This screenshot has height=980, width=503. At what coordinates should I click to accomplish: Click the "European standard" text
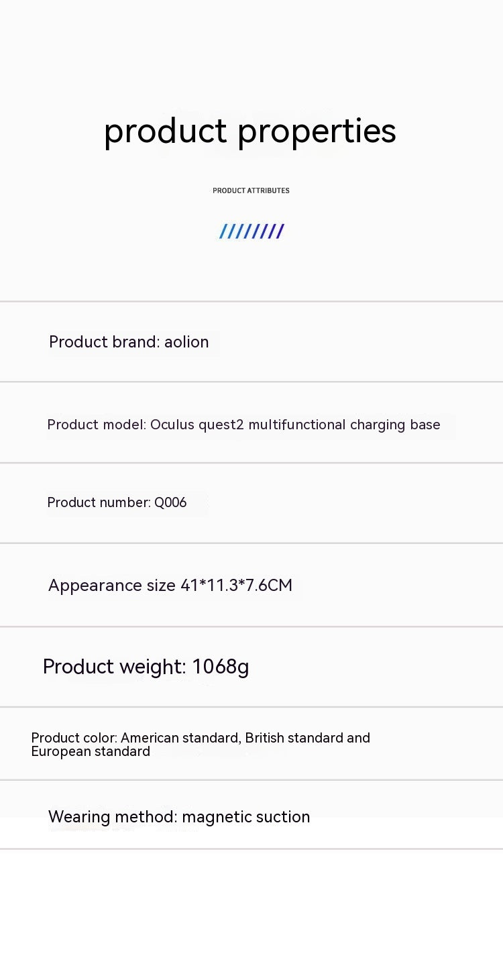click(x=91, y=752)
